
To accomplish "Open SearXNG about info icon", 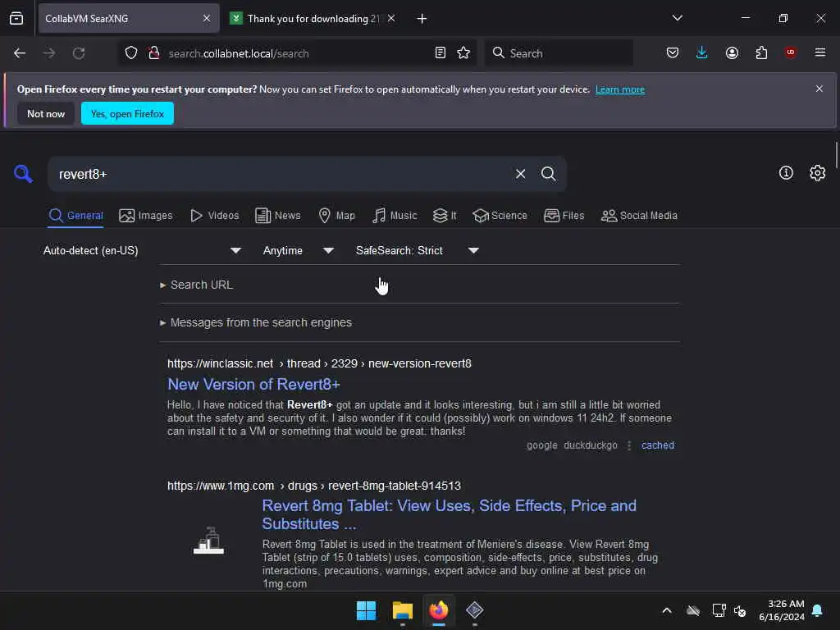I will pyautogui.click(x=786, y=172).
